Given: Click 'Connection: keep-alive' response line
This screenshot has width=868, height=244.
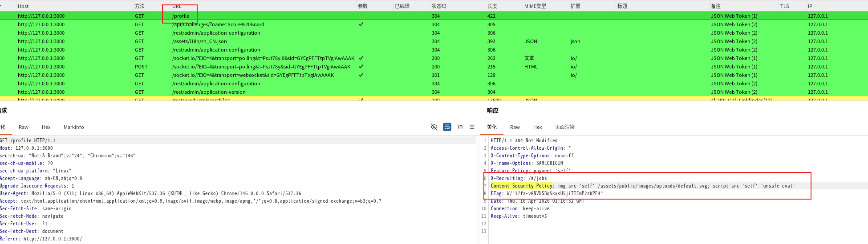Looking at the screenshot, I should tap(520, 208).
